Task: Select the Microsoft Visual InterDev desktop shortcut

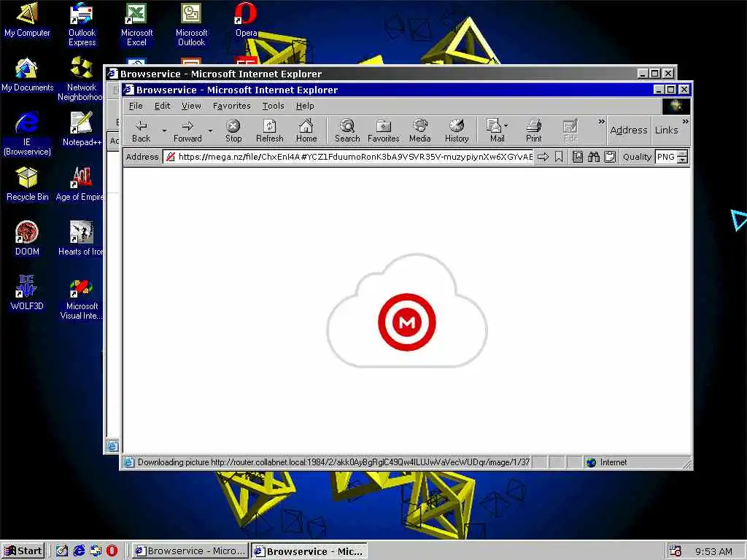Action: click(82, 297)
